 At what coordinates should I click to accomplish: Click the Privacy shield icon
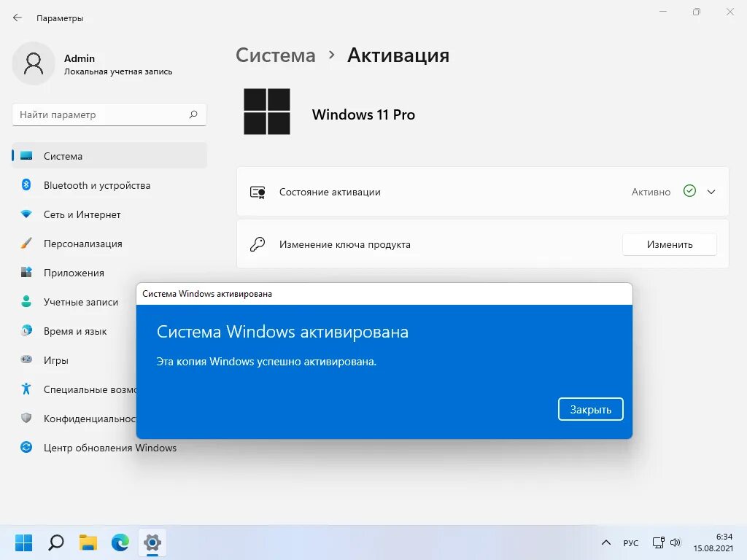(x=26, y=418)
